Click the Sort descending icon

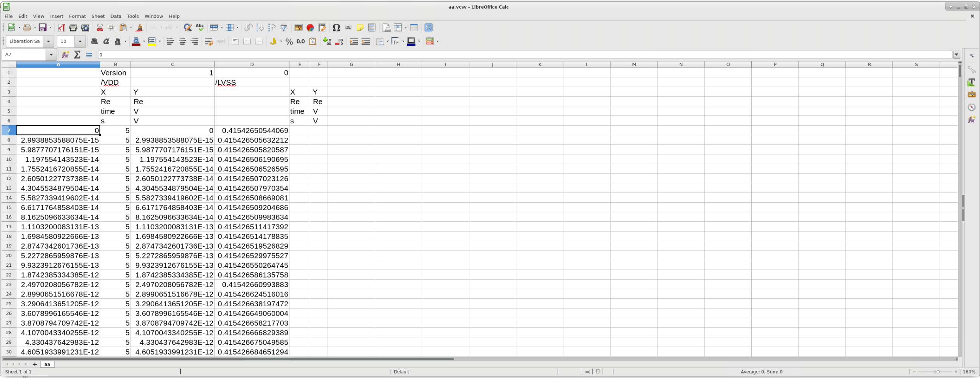click(272, 28)
